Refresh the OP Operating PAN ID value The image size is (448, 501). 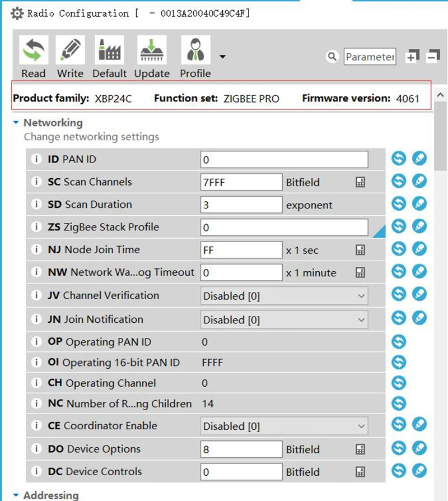(x=399, y=341)
